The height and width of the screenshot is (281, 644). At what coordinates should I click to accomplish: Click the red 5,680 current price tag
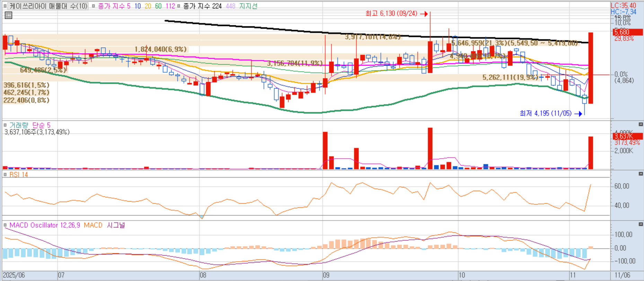(627, 32)
